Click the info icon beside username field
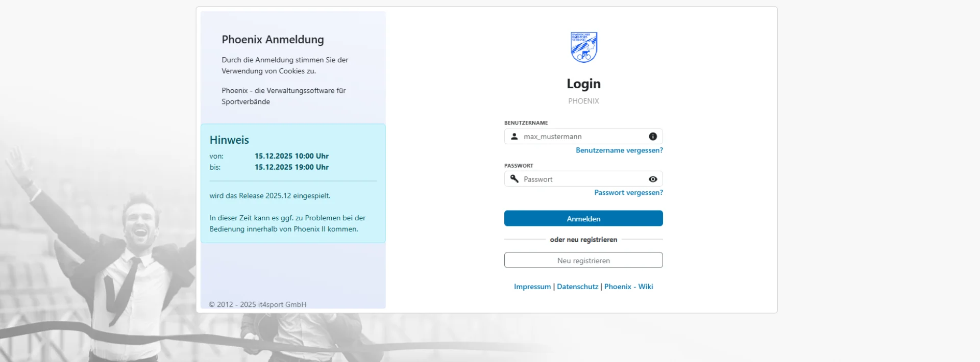The image size is (980, 362). 652,137
